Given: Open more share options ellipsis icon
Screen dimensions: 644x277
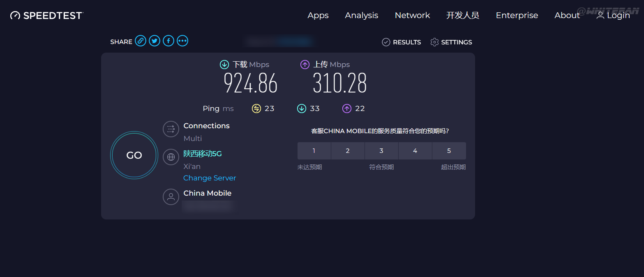Looking at the screenshot, I should tap(182, 41).
